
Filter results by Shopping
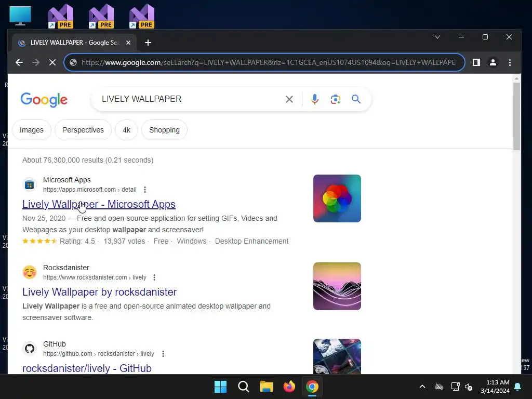165,130
